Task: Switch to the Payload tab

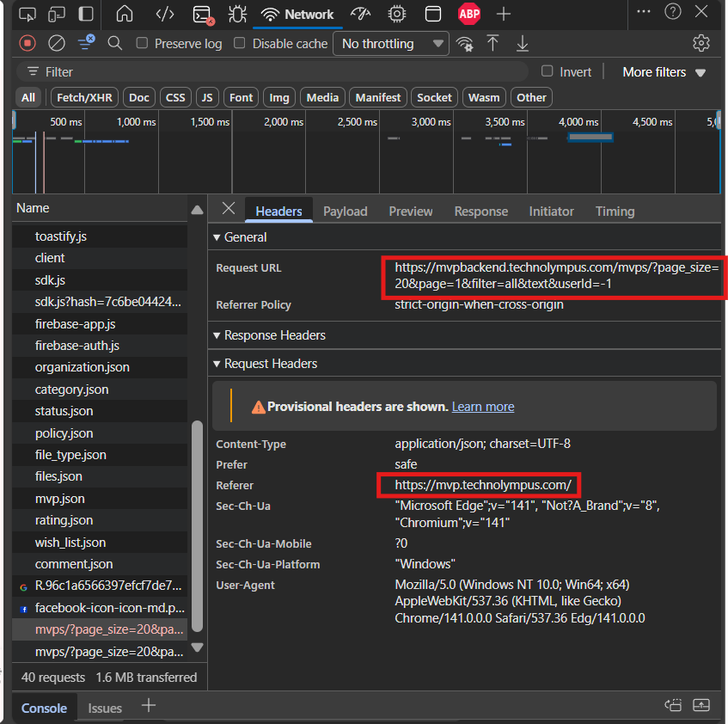Action: [345, 212]
